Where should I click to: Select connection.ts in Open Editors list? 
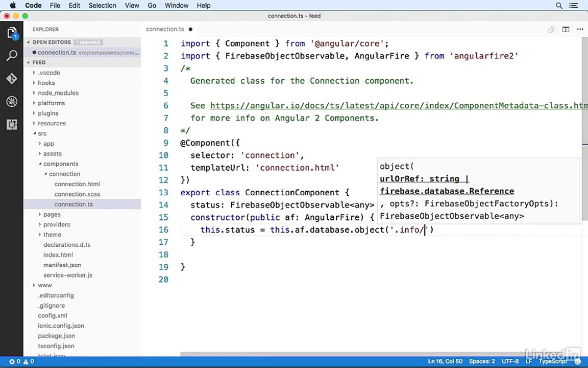82,53
